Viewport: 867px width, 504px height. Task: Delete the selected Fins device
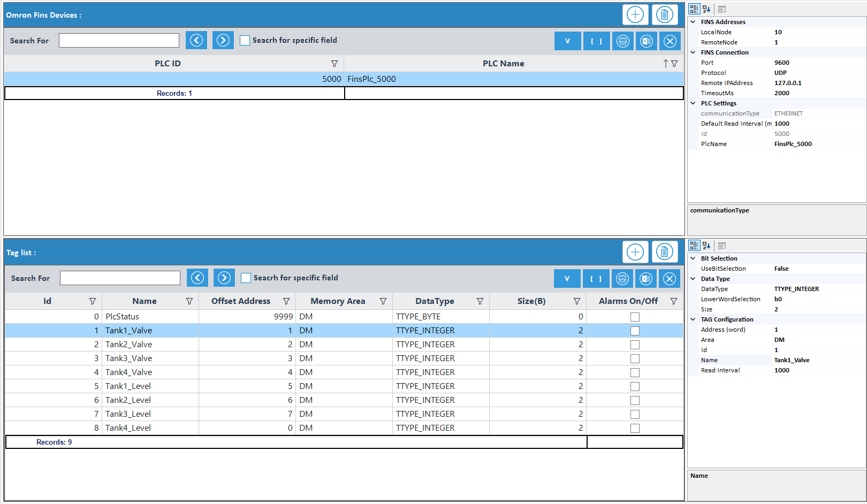[x=664, y=14]
